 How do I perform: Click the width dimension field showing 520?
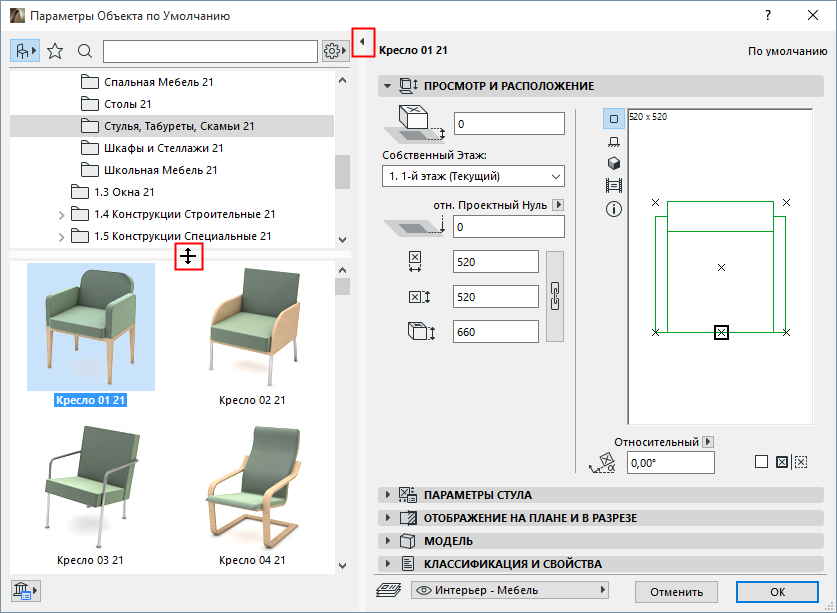[496, 262]
